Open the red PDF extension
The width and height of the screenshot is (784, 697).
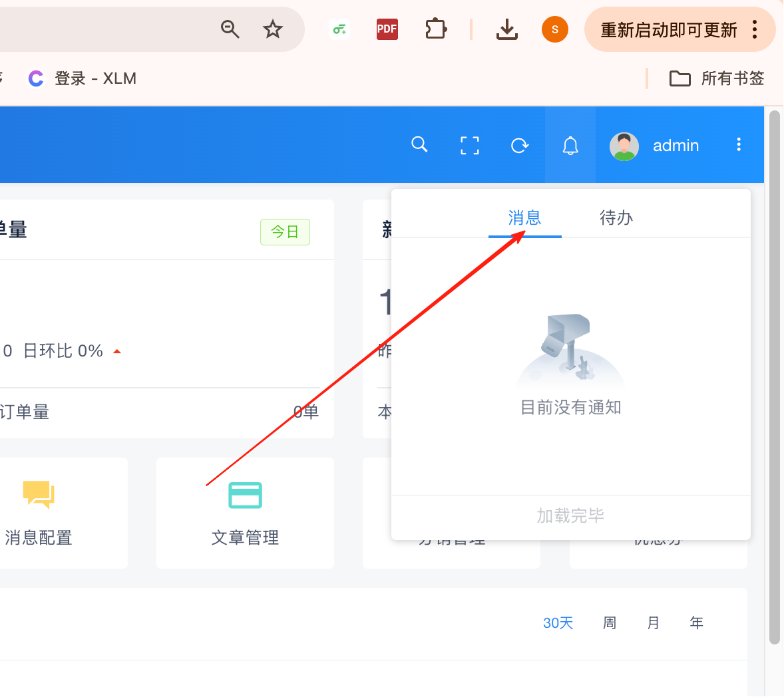coord(387,29)
